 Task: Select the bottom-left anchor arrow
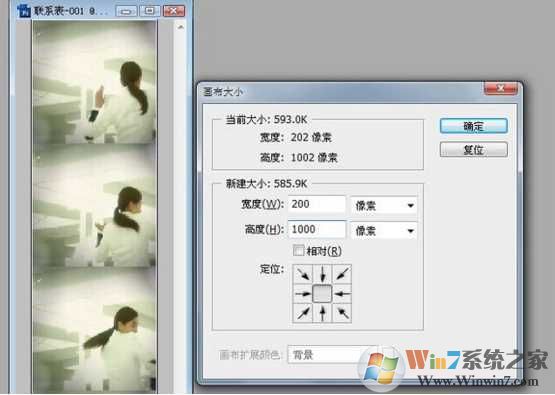point(303,313)
